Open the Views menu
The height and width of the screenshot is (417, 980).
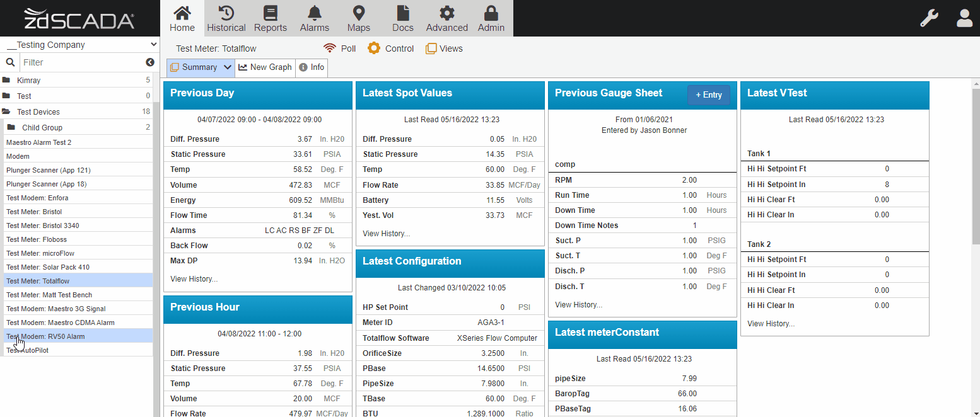[x=444, y=48]
